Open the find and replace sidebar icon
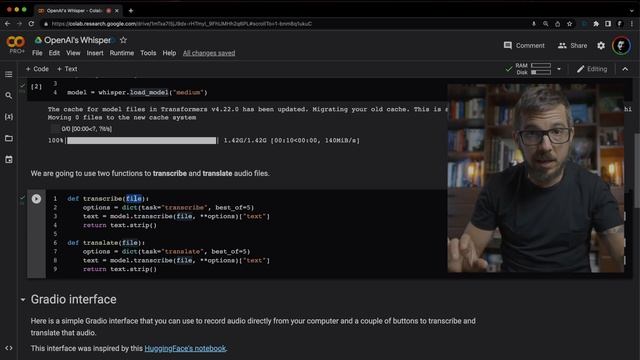This screenshot has height=360, width=640. tap(9, 96)
